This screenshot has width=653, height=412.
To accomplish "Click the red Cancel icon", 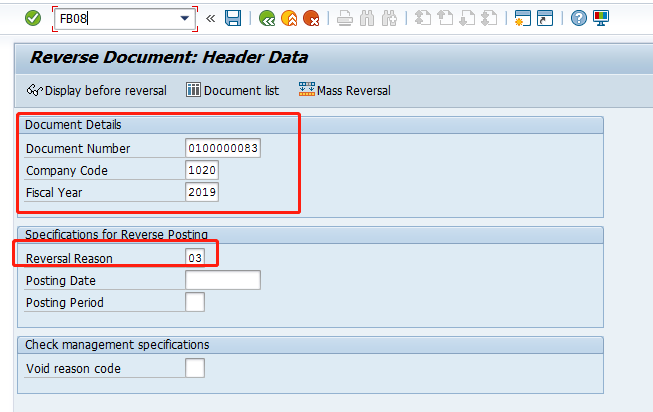I will click(x=311, y=18).
